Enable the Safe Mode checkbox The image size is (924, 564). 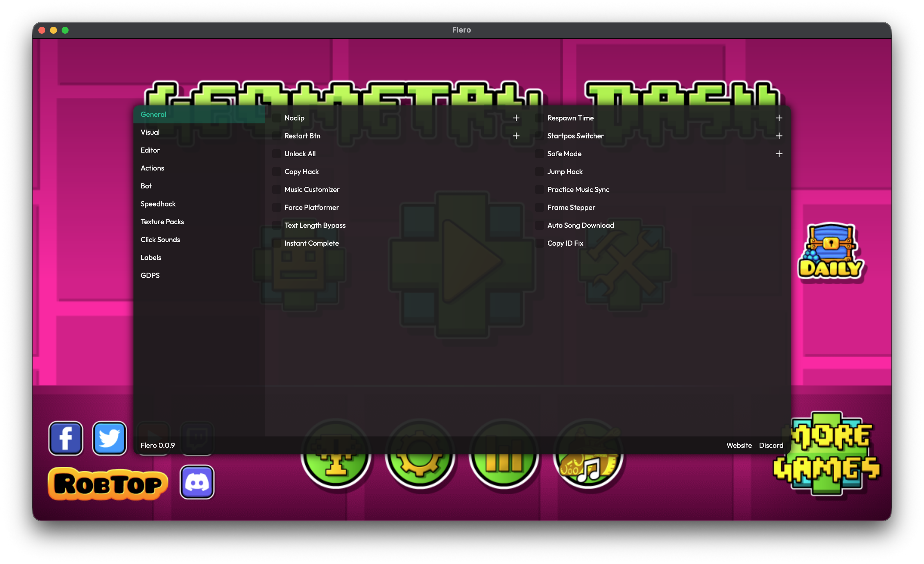pos(540,154)
